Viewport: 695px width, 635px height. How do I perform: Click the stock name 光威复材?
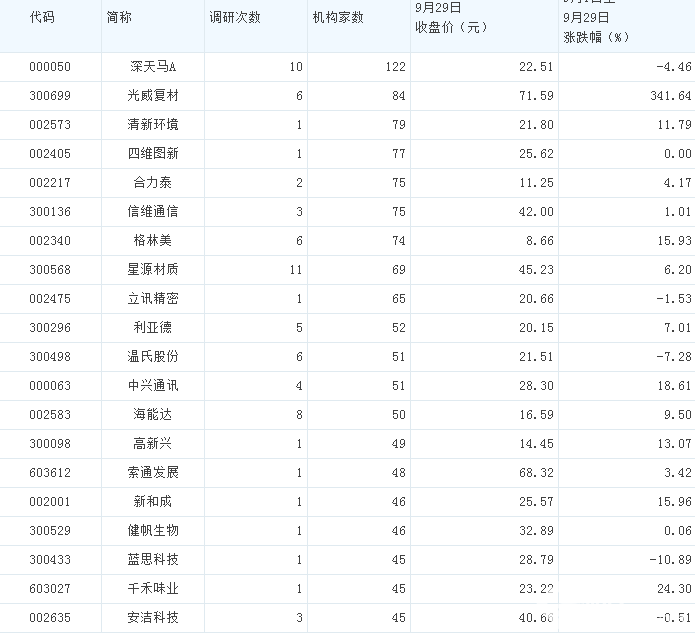pos(154,96)
